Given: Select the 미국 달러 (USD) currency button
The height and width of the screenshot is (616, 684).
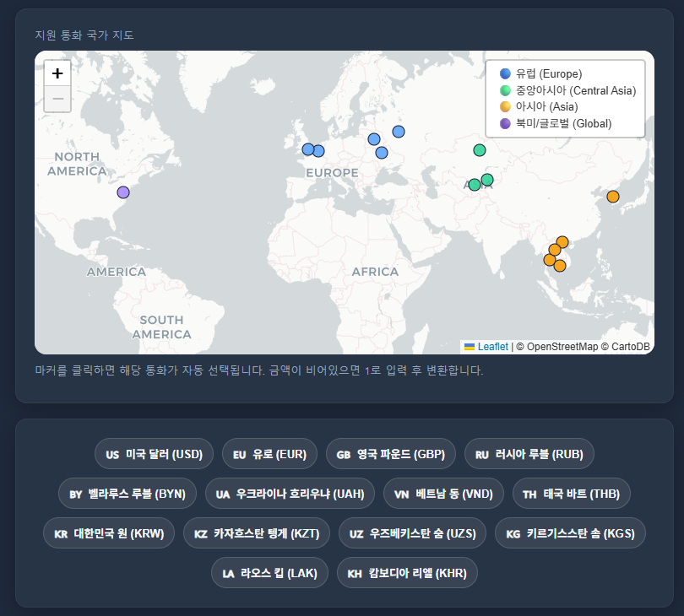Looking at the screenshot, I should click(152, 453).
